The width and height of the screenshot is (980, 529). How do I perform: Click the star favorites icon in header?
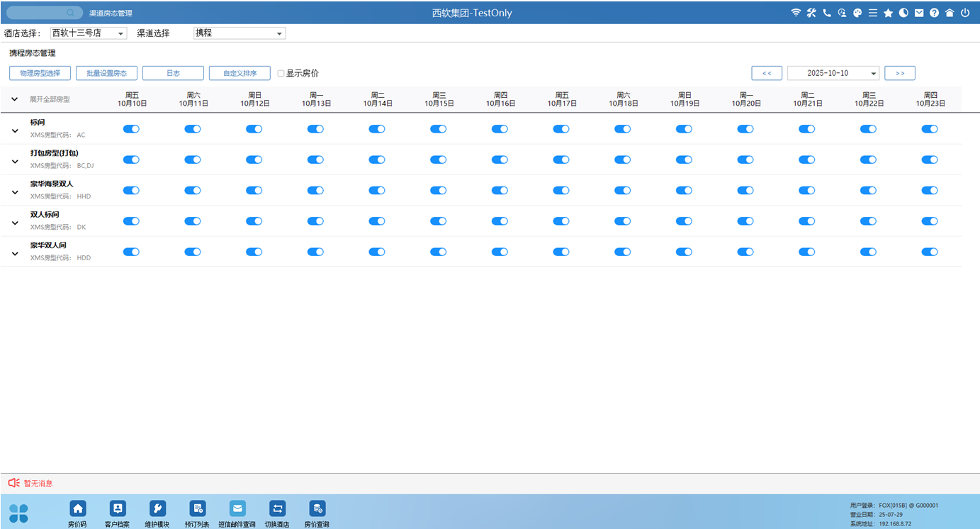(888, 13)
